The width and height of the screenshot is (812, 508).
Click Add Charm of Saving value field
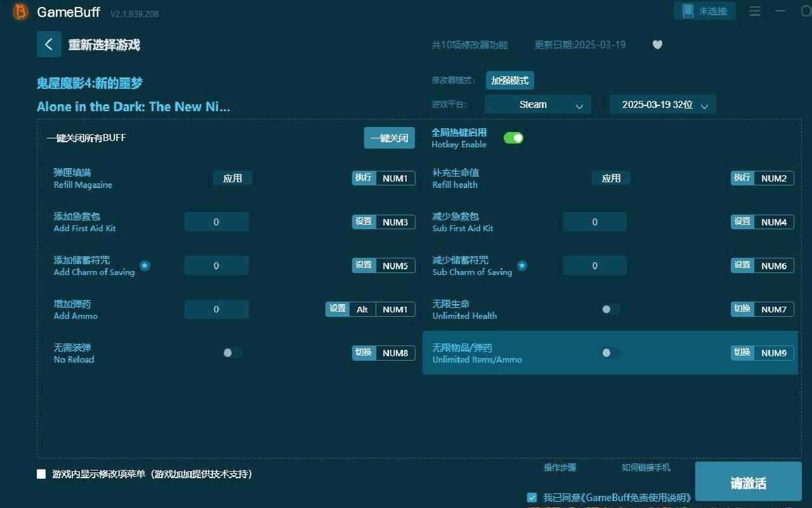click(x=216, y=265)
